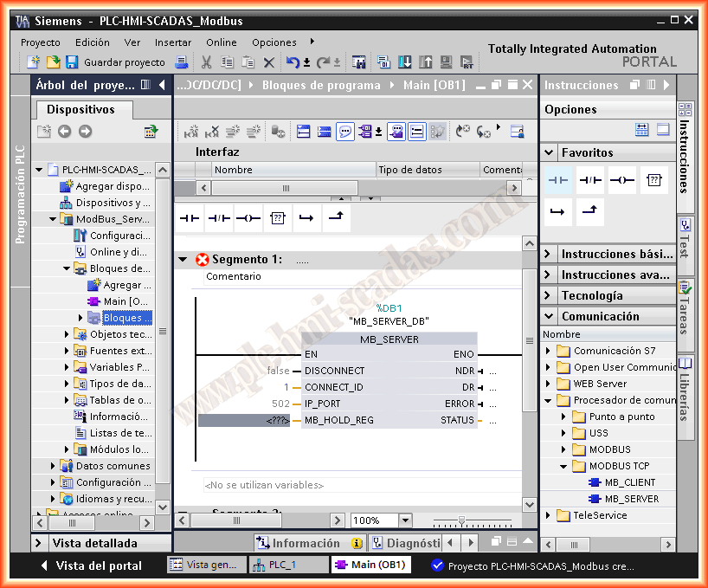The width and height of the screenshot is (708, 588).
Task: Click the print icon in main toolbar
Action: tap(182, 62)
